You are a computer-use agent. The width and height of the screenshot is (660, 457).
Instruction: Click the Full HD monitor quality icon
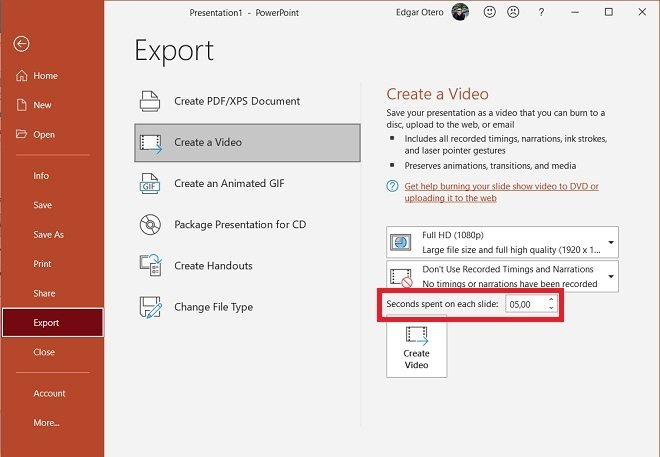401,242
